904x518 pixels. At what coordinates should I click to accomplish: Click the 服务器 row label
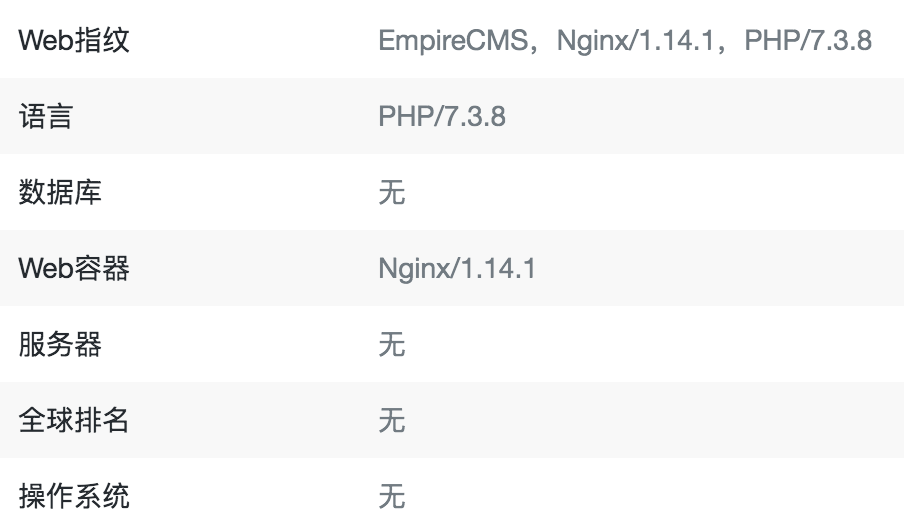coord(60,345)
